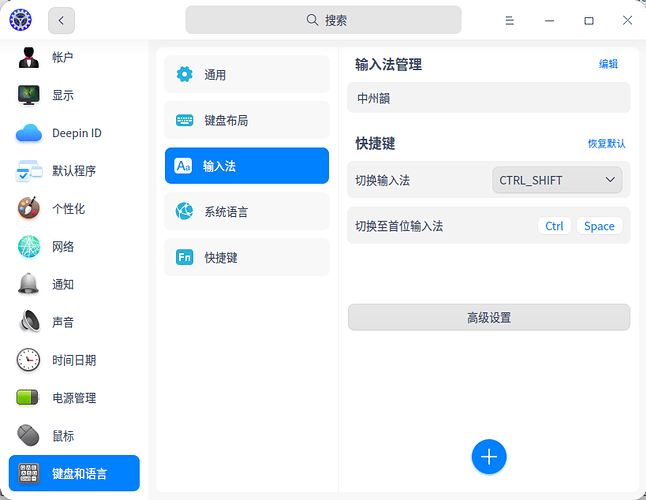This screenshot has width=646, height=500.
Task: Open the 显示 display monitor icon
Action: tap(28, 95)
